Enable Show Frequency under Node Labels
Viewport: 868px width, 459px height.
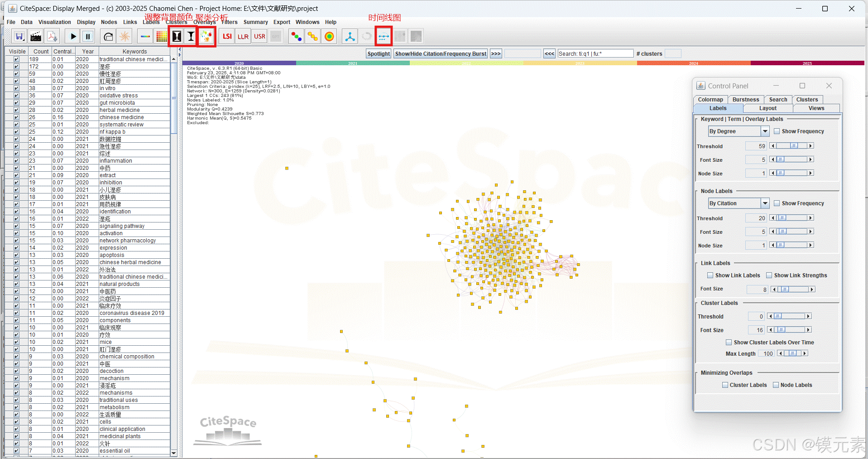pos(777,203)
